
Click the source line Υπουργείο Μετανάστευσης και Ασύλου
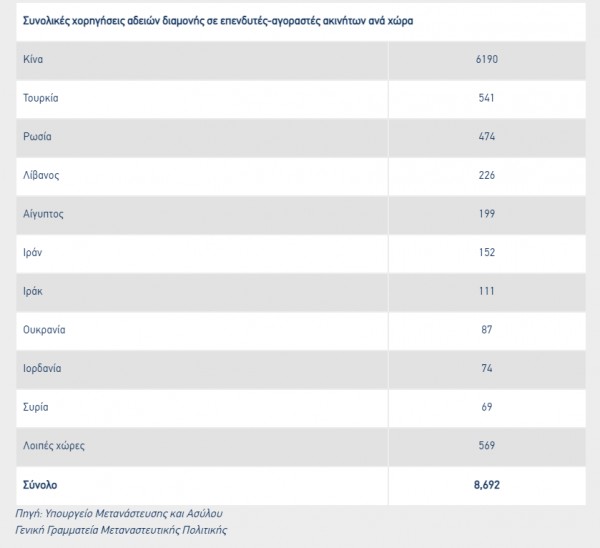120,513
